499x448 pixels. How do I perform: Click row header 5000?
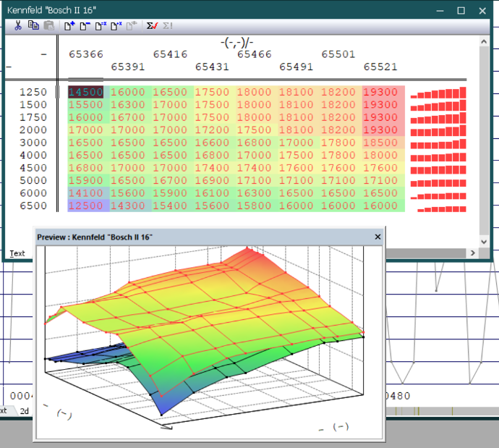click(x=33, y=180)
